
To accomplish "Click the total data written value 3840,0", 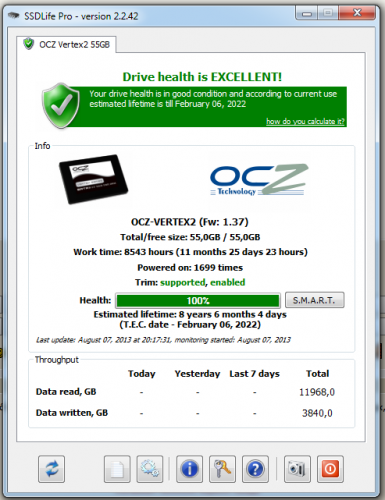I will (x=317, y=413).
